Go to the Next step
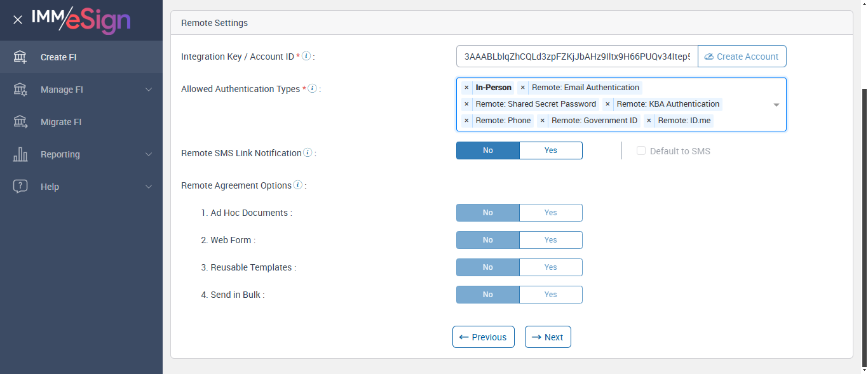Viewport: 868px width, 374px height. coord(548,337)
